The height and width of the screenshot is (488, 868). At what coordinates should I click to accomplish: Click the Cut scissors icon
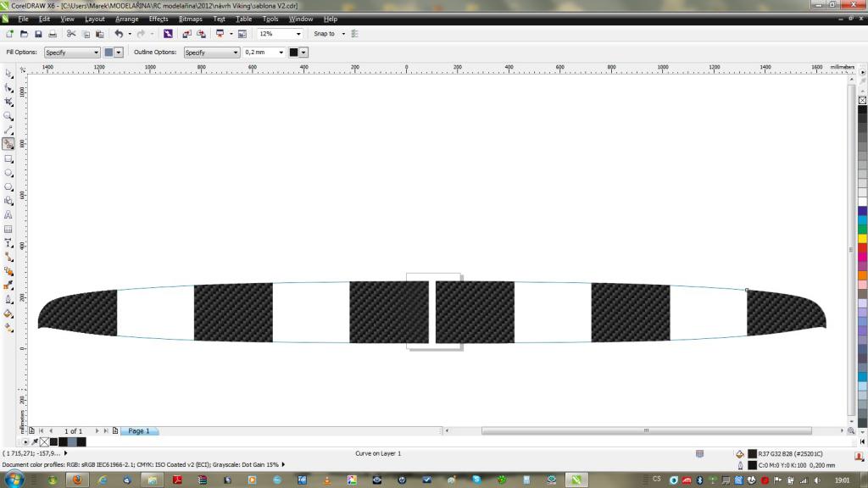tap(71, 34)
